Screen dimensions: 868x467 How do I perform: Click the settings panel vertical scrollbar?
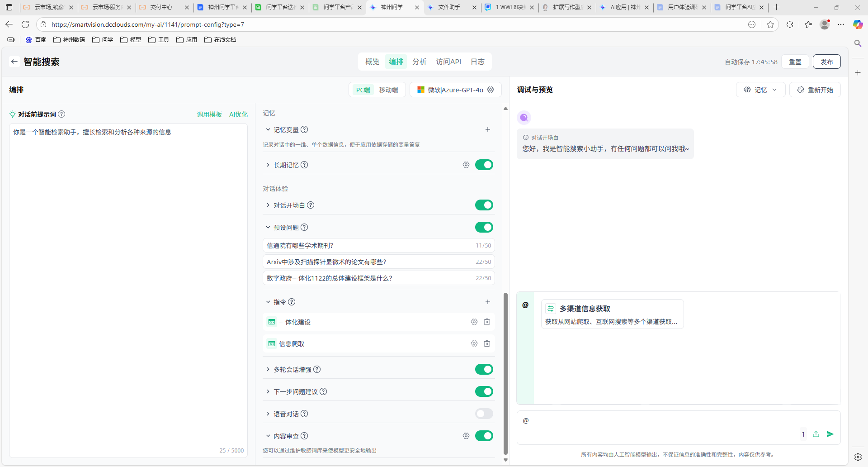[x=505, y=373]
